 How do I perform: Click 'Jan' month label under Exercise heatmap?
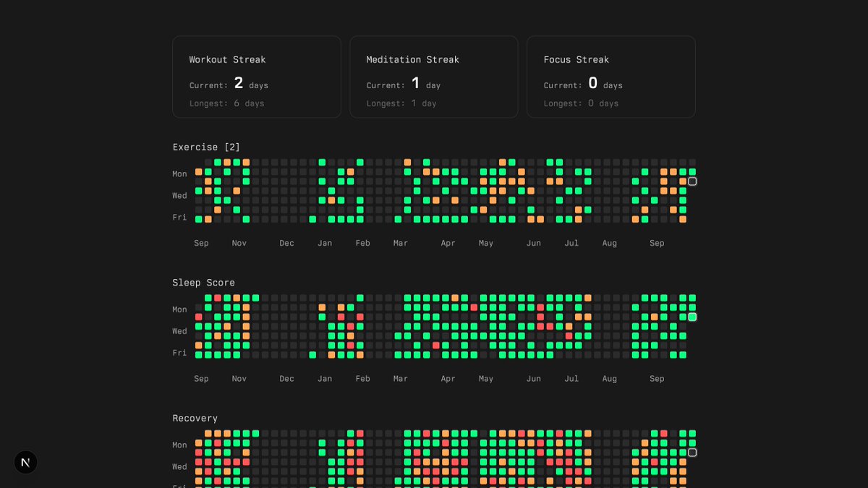pos(325,243)
